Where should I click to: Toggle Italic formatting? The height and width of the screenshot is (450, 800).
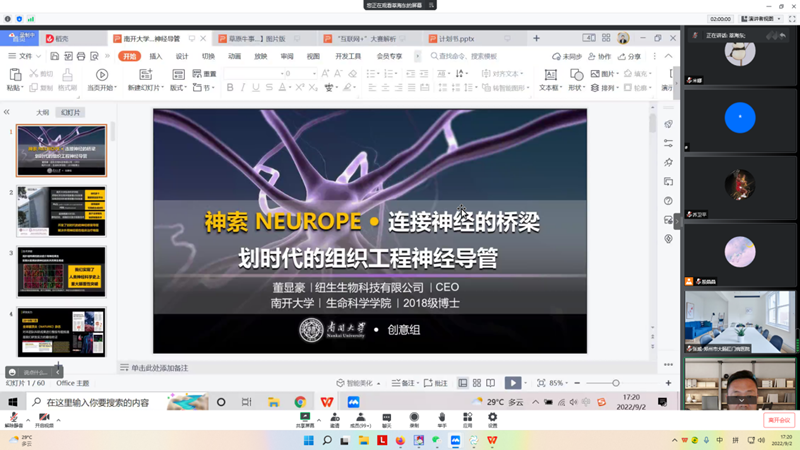pyautogui.click(x=243, y=87)
